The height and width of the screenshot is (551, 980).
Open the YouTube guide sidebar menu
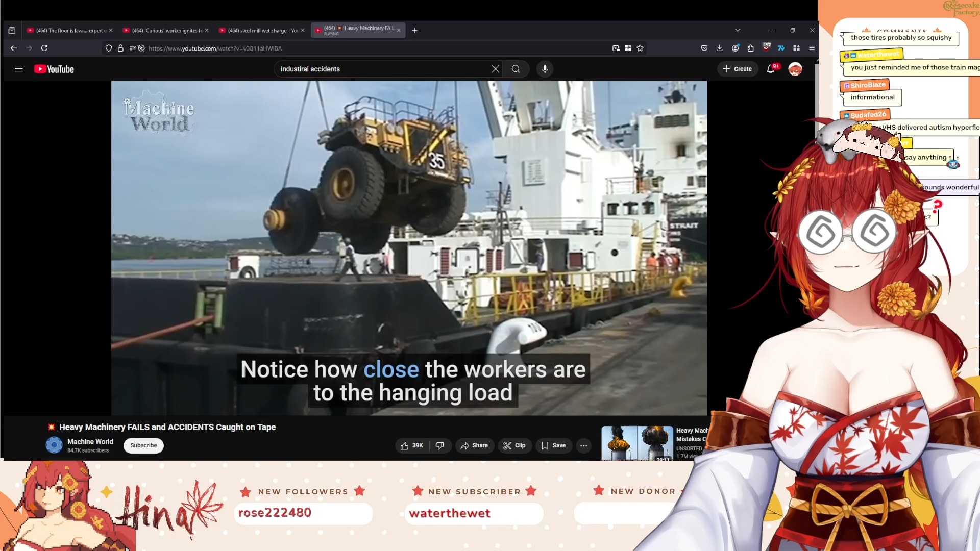[x=19, y=69]
